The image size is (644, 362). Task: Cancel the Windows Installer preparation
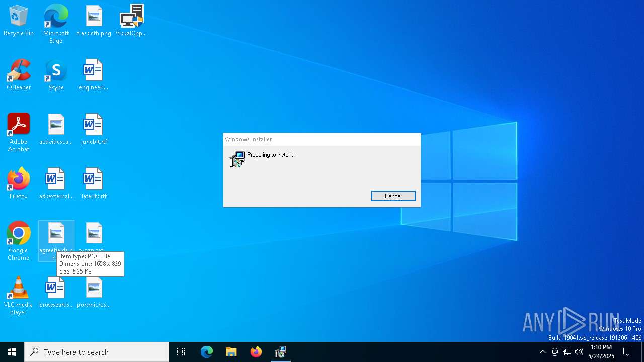393,196
